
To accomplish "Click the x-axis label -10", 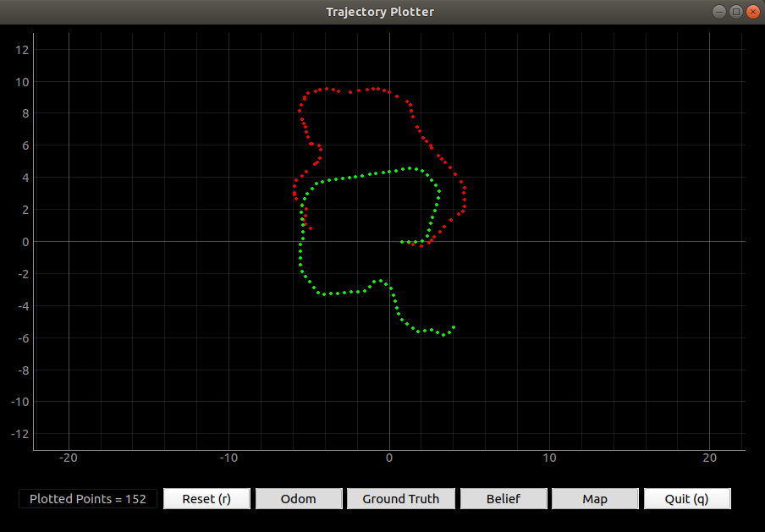I will point(228,458).
